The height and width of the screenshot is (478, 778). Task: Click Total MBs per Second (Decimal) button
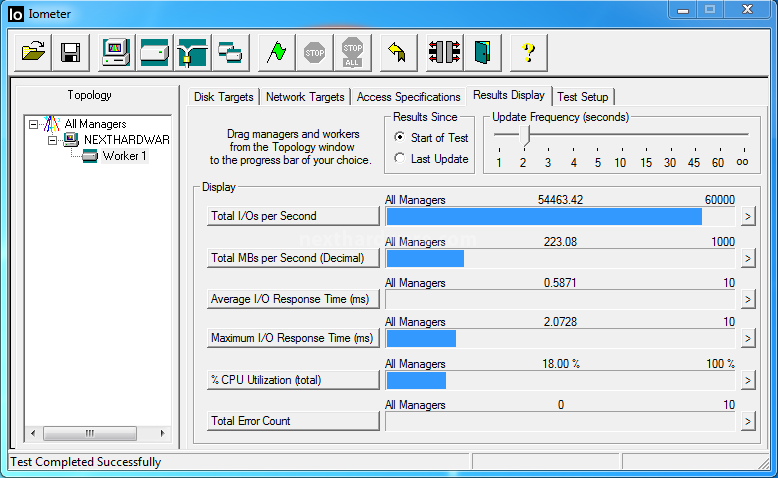[293, 258]
